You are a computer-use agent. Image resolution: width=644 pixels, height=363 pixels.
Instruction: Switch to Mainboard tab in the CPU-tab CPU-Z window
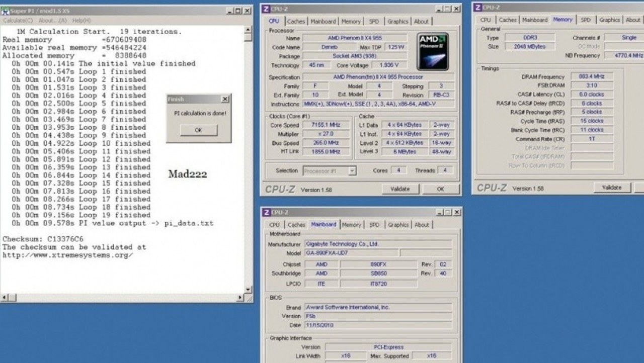click(323, 22)
